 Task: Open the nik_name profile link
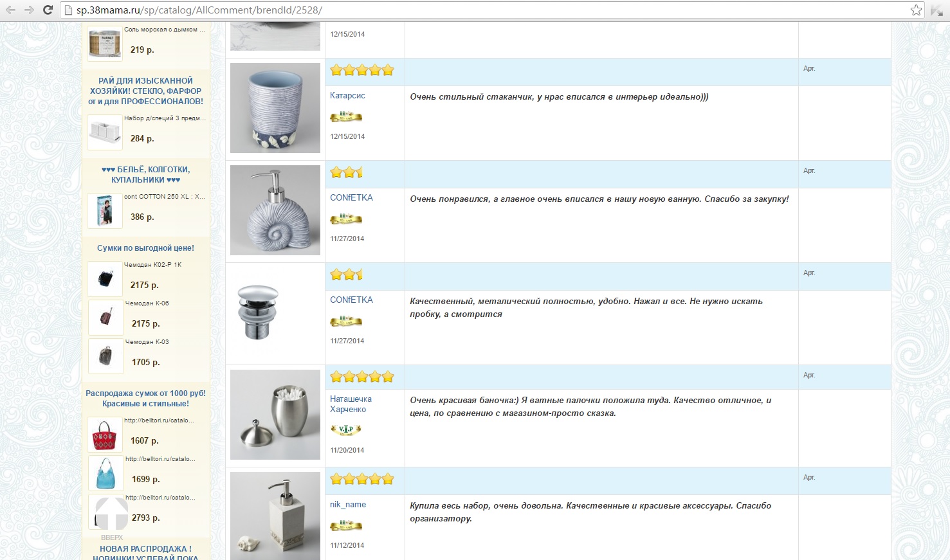(x=348, y=504)
